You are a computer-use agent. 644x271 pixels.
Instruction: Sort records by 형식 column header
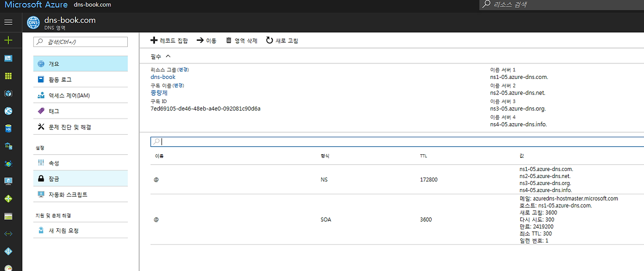click(325, 156)
